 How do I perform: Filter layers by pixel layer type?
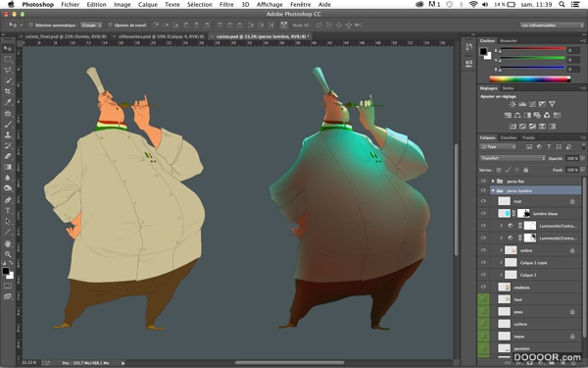click(x=529, y=147)
